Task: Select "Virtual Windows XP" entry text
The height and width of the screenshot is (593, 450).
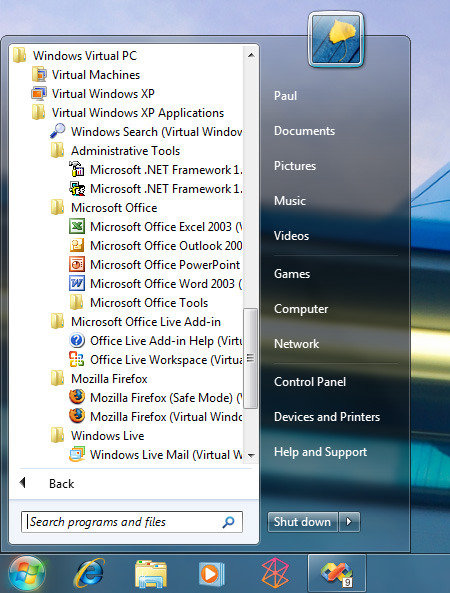Action: (x=103, y=94)
